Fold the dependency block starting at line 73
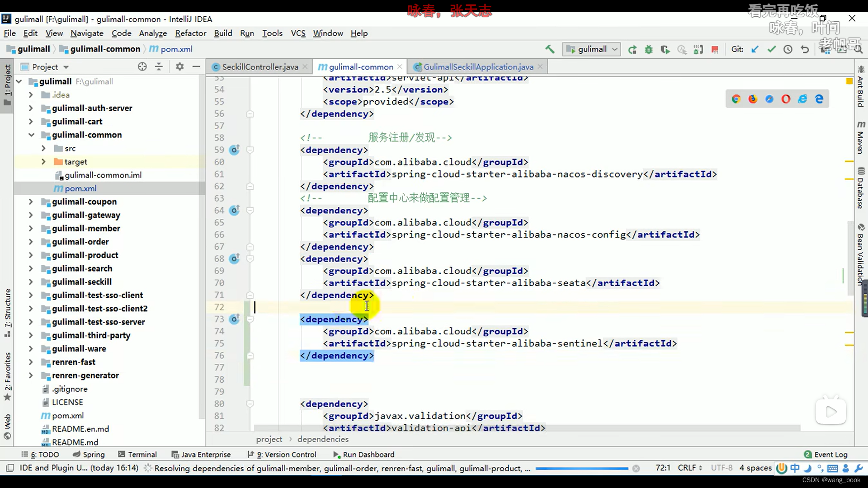The width and height of the screenshot is (868, 488). tap(250, 319)
